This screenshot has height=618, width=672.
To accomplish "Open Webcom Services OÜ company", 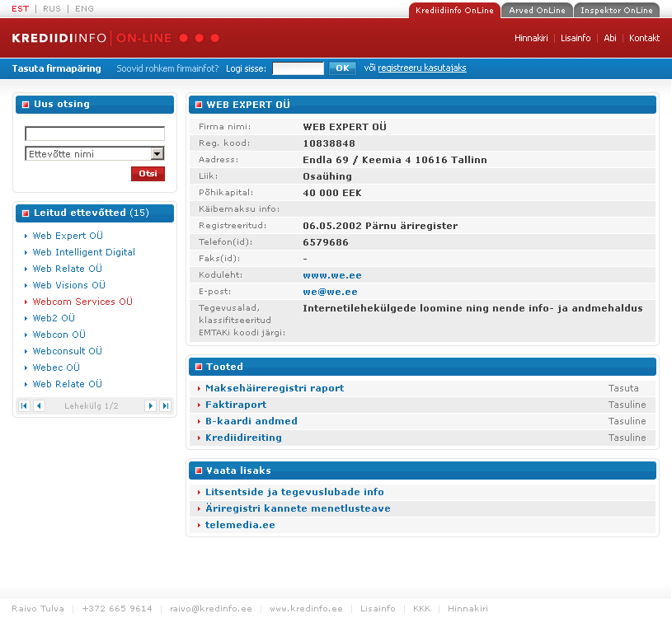I will [82, 302].
